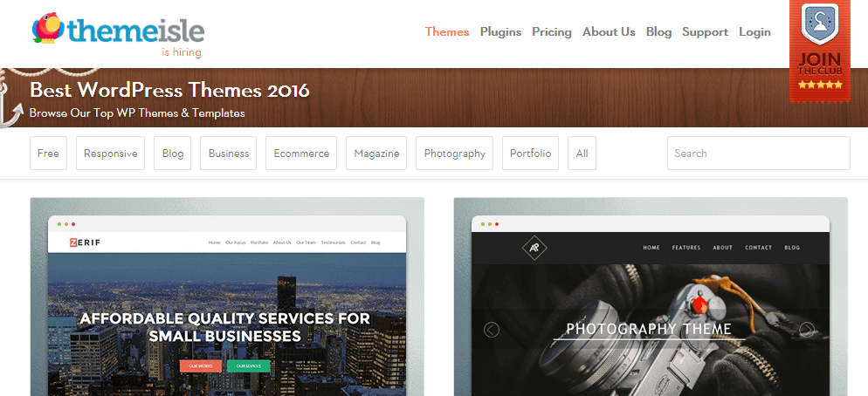Click 'Our Team' in Zerif preview navigation
Viewport: 868px width, 396px height.
(x=307, y=242)
